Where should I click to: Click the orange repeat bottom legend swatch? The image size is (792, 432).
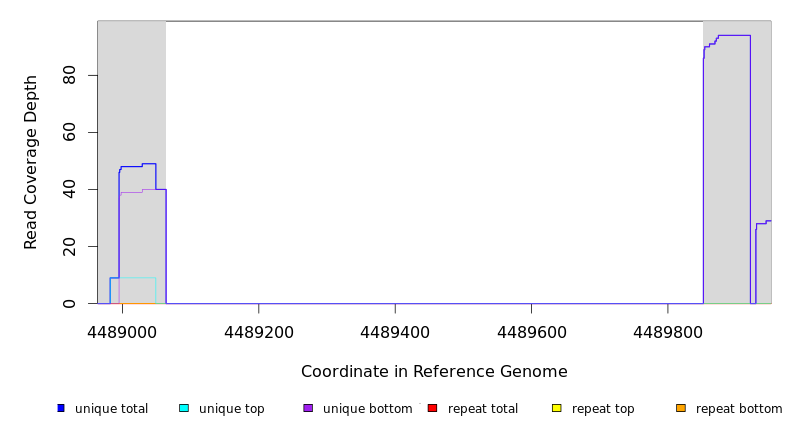[x=681, y=408]
